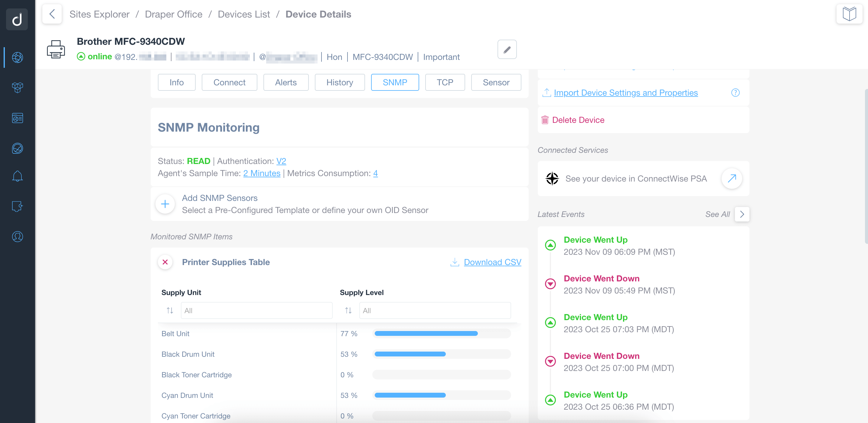Open ConnectWise PSA via arrow button

click(732, 178)
